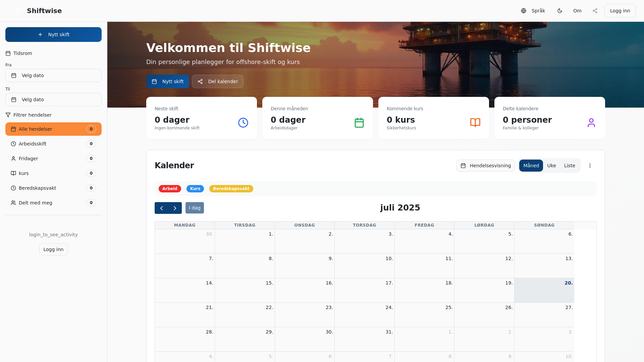Click the share icon in the top bar
This screenshot has height=362, width=644.
595,11
